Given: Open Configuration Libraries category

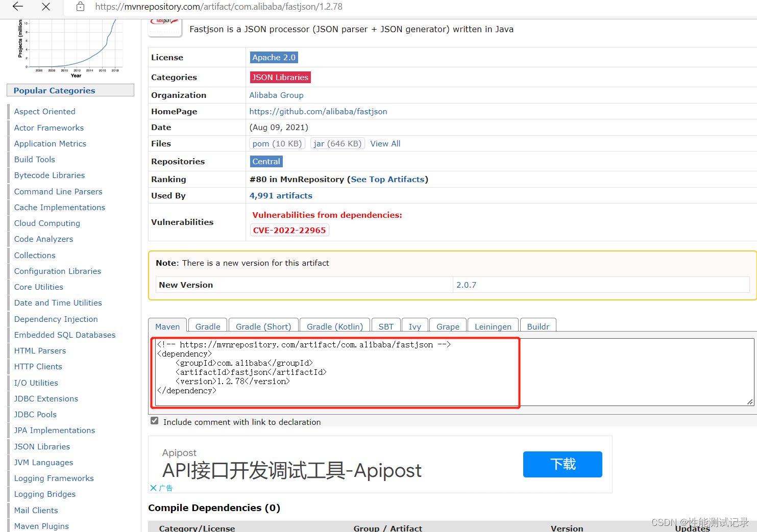Looking at the screenshot, I should [x=58, y=271].
